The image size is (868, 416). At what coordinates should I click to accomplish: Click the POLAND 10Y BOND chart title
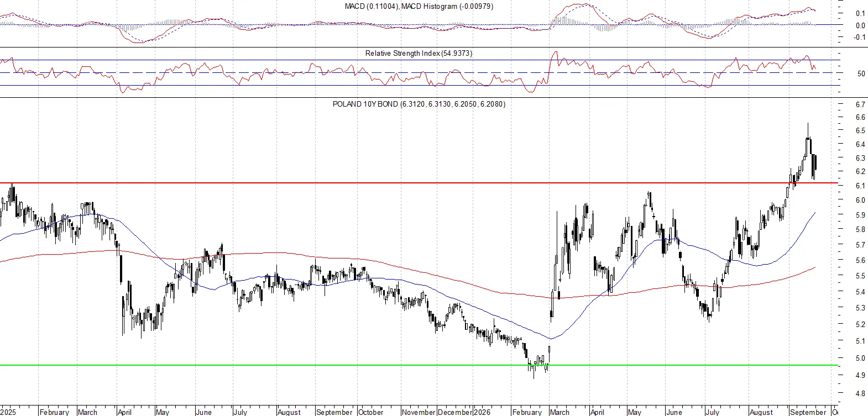coord(419,104)
